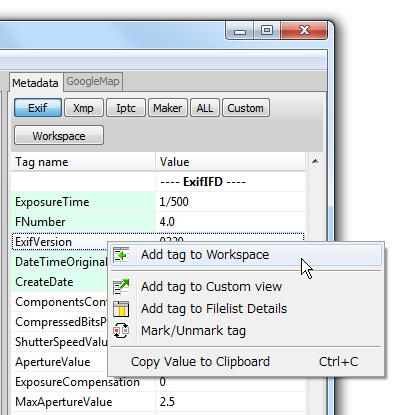395x415 pixels.
Task: Open the Custom view button
Action: 246,108
